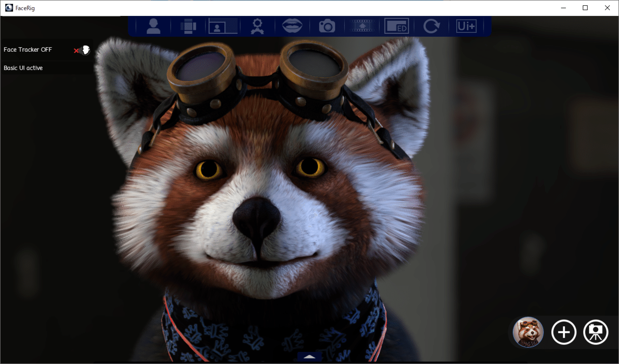This screenshot has height=364, width=619.
Task: Click the circular refresh arrow icon
Action: coord(431,26)
